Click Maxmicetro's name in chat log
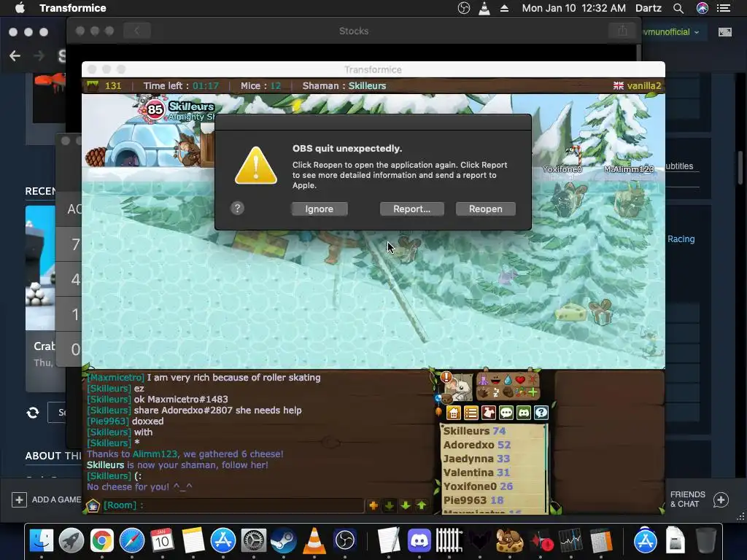747x560 pixels. [116, 378]
